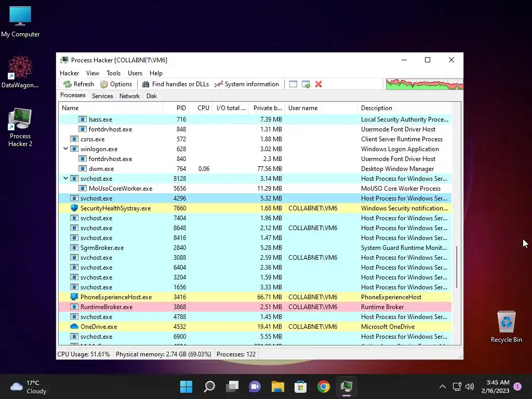This screenshot has width=532, height=399.
Task: Sort by the Name column header
Action: coord(111,108)
